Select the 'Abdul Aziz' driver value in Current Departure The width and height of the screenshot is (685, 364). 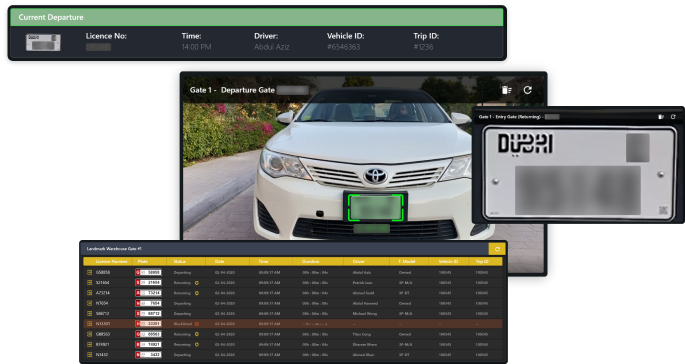pyautogui.click(x=272, y=47)
